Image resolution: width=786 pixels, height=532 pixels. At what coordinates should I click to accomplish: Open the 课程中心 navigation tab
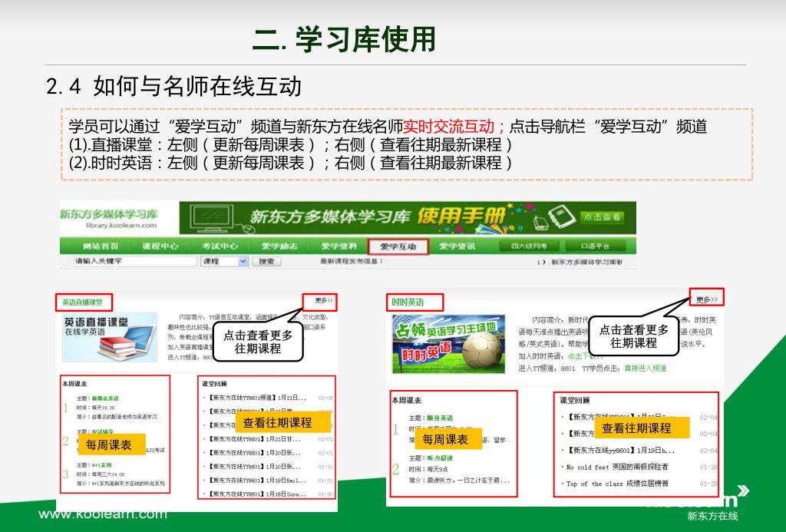click(x=160, y=246)
